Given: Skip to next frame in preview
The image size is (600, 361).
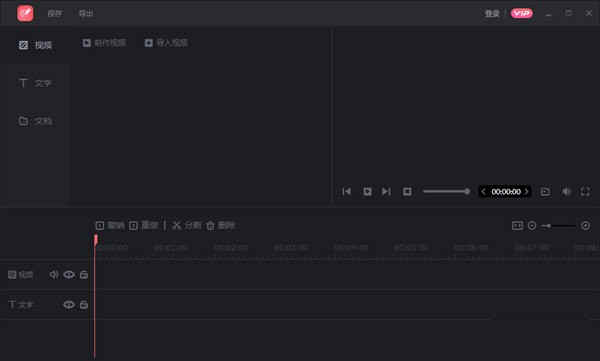Looking at the screenshot, I should [x=386, y=191].
